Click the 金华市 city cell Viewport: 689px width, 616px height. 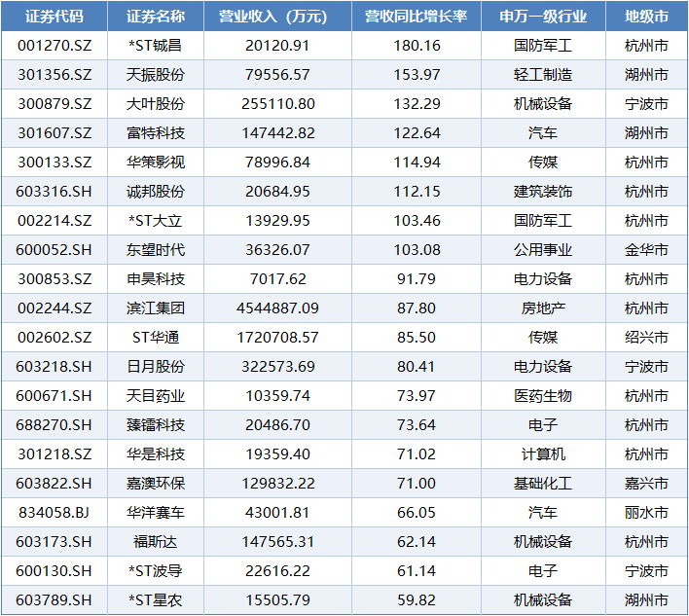(645, 250)
